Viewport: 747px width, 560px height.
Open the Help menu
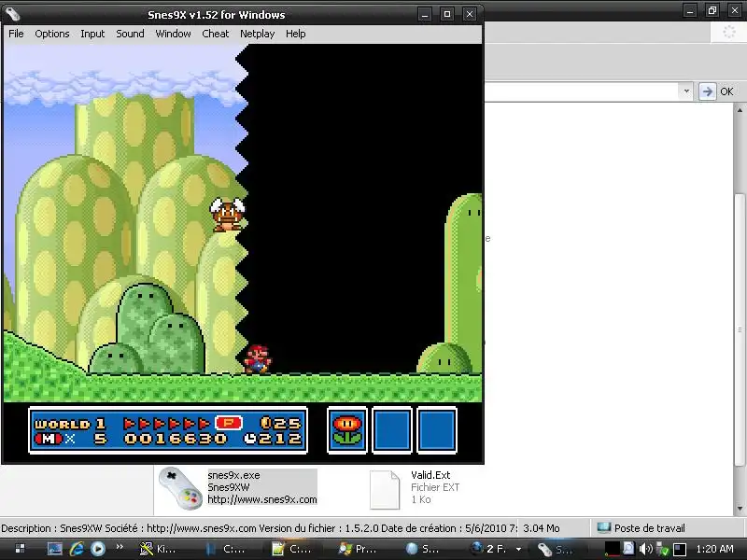295,34
